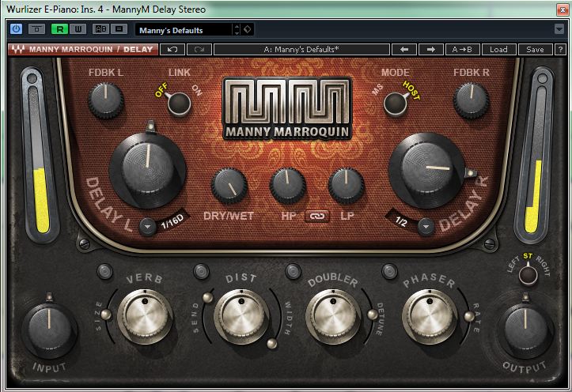Image resolution: width=572 pixels, height=392 pixels.
Task: Click the large DELAY R knob
Action: click(x=426, y=170)
